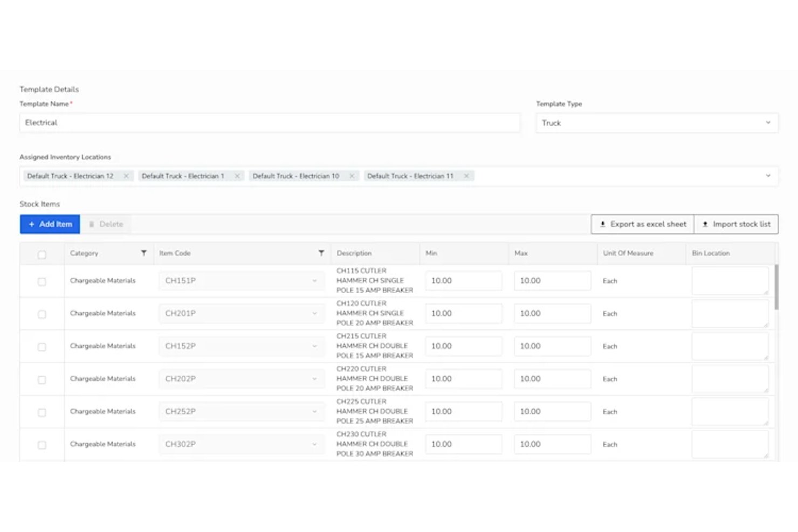This screenshot has width=798, height=532.
Task: Expand the Assigned Inventory Locations dropdown arrow
Action: coord(768,176)
